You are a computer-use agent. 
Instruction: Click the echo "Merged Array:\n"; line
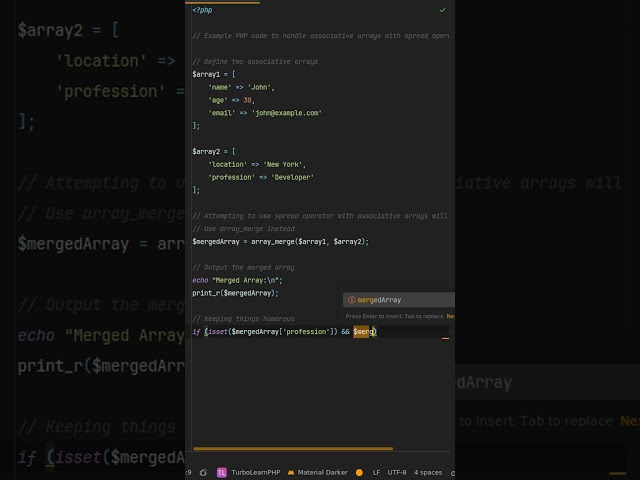(x=237, y=280)
